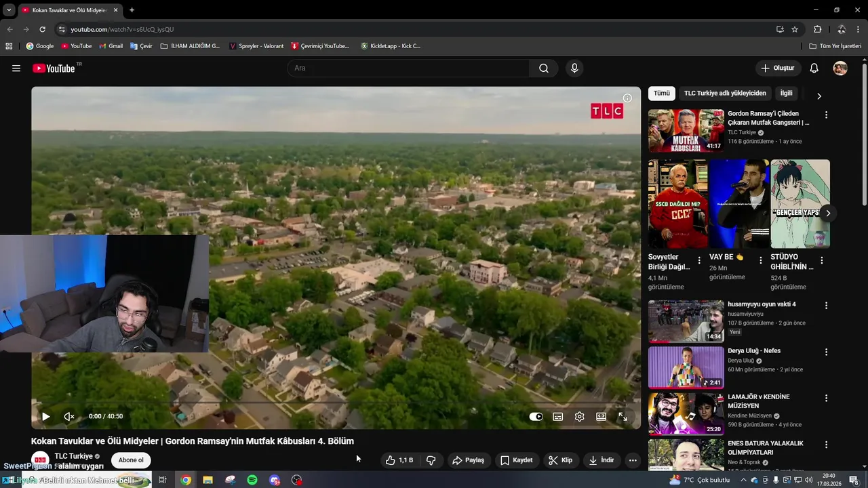Open options for the STÜDYO GHİBLİ Short
This screenshot has width=868, height=488.
click(822, 260)
